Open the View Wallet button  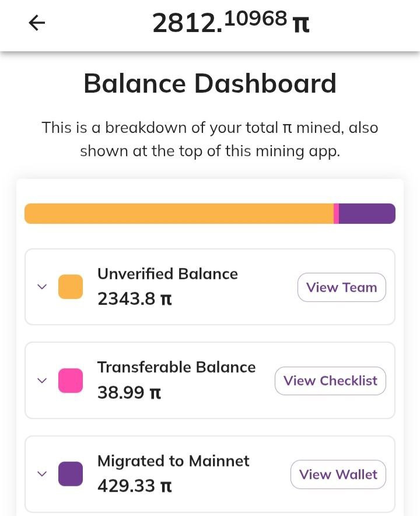click(338, 475)
